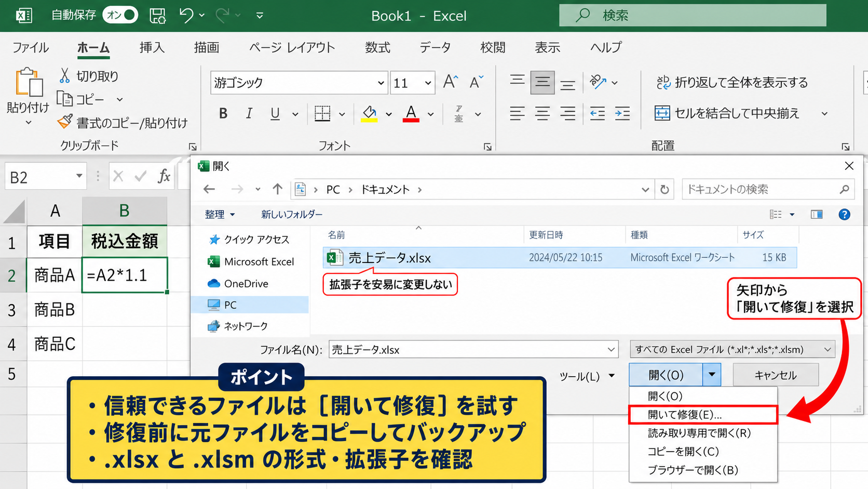Expand the コピー dropdown arrow
The image size is (868, 489).
tap(119, 99)
